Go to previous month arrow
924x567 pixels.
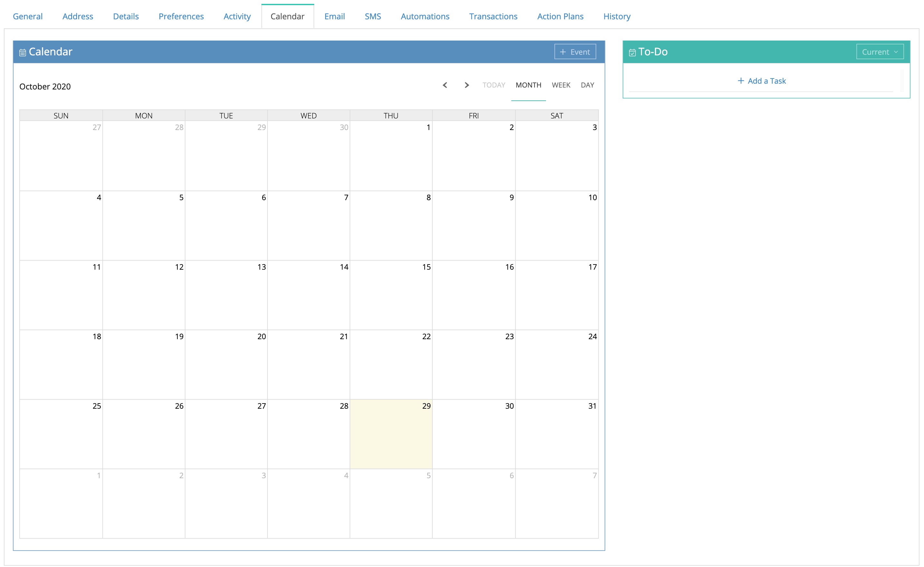445,85
